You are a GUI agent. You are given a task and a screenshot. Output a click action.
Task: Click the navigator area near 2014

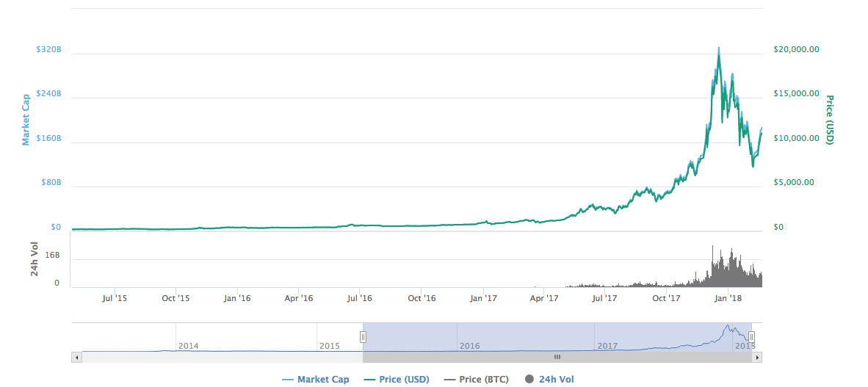click(188, 337)
